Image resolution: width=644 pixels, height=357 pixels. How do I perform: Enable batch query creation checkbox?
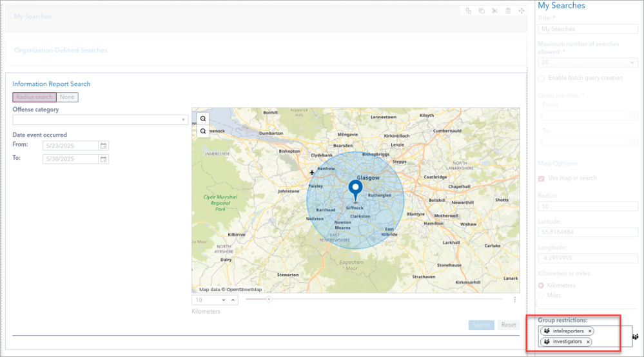542,78
